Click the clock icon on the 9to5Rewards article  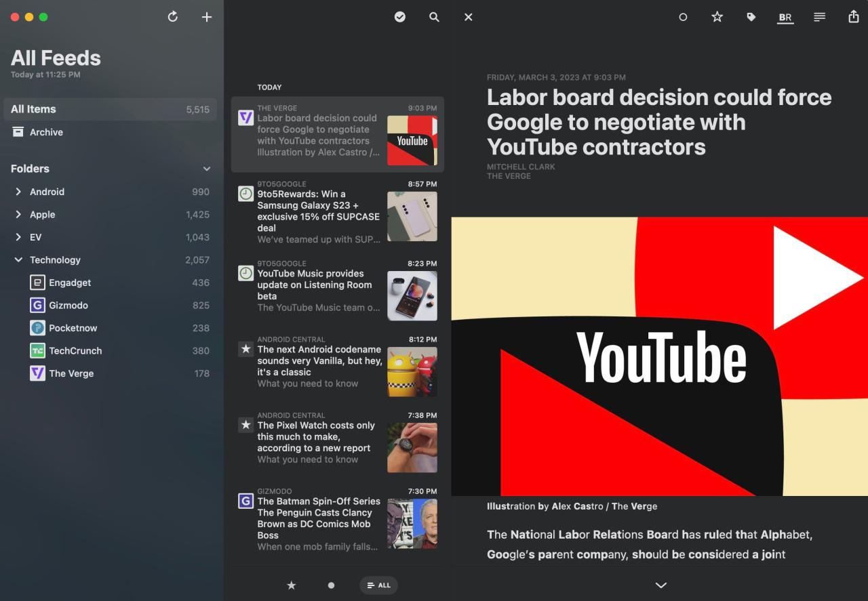245,194
